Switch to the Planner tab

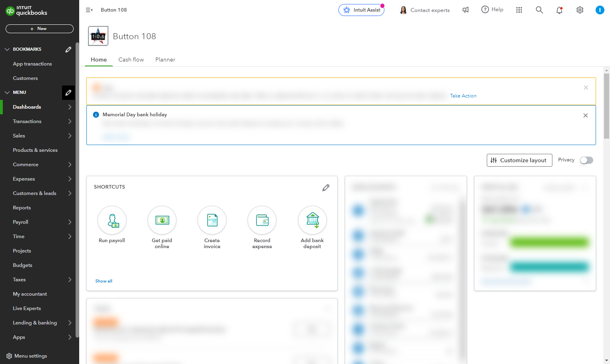pyautogui.click(x=165, y=60)
